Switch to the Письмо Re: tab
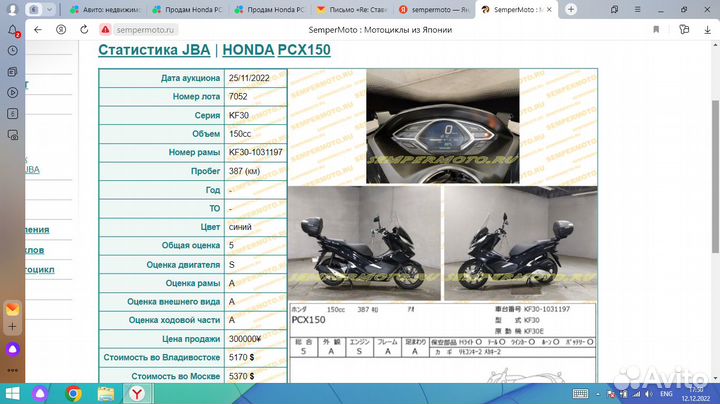The width and height of the screenshot is (720, 404). (353, 9)
